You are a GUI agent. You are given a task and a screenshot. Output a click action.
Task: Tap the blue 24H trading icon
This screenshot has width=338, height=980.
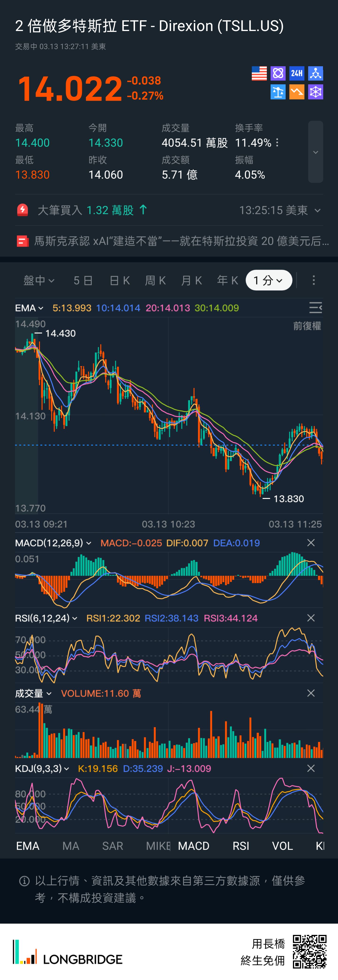[x=296, y=74]
